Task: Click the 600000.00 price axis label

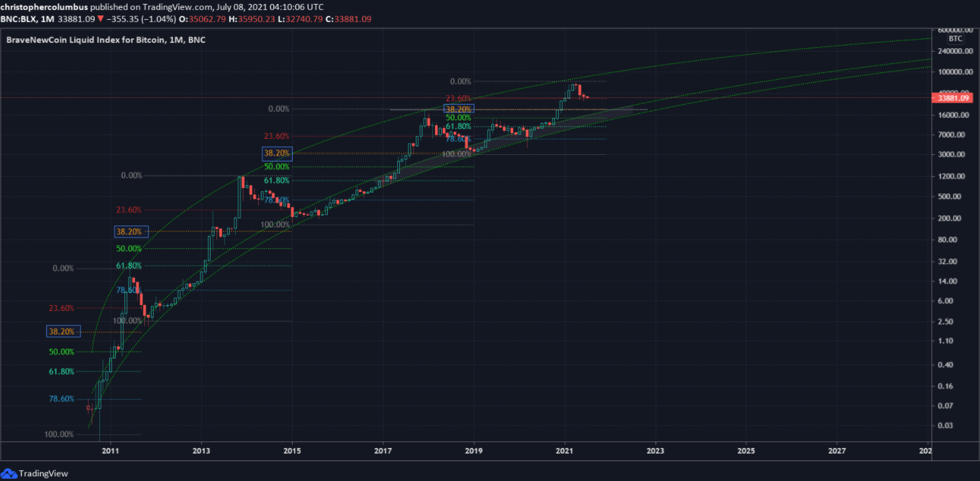Action: pyautogui.click(x=955, y=30)
